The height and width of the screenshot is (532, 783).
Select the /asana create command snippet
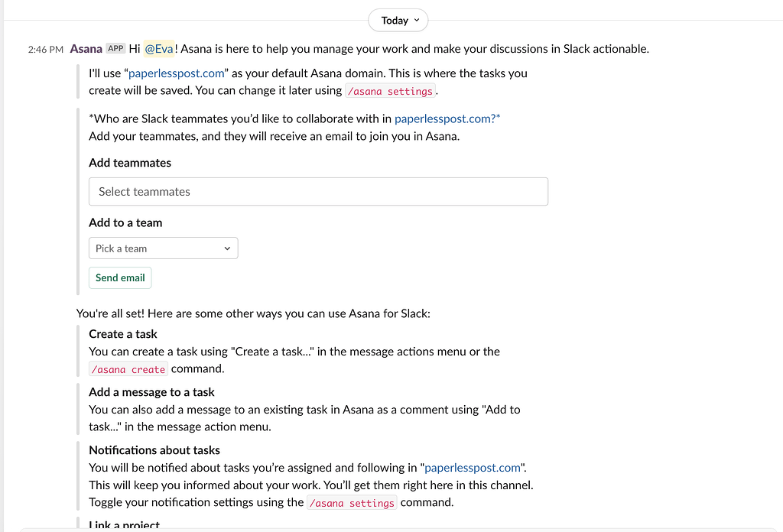click(128, 368)
